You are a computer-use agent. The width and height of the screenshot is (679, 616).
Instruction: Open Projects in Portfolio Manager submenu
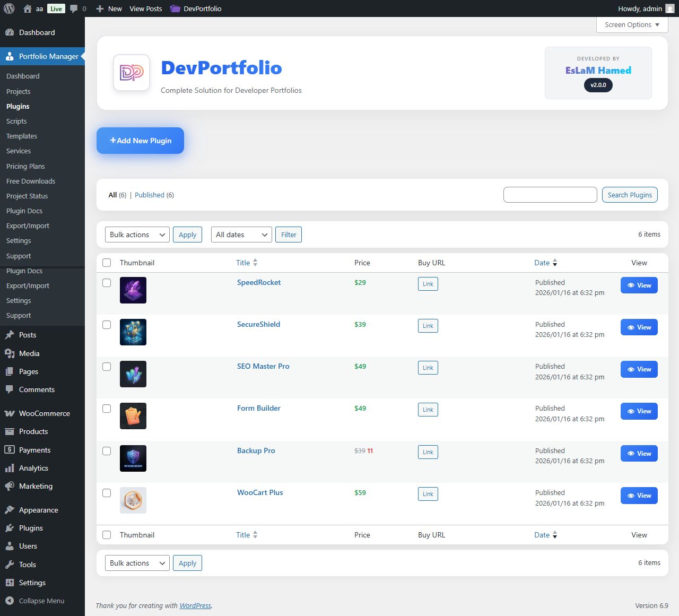(19, 91)
